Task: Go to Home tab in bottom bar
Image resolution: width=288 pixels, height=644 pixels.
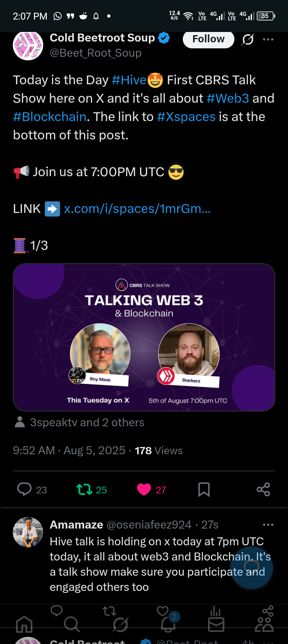Action: pos(24,624)
